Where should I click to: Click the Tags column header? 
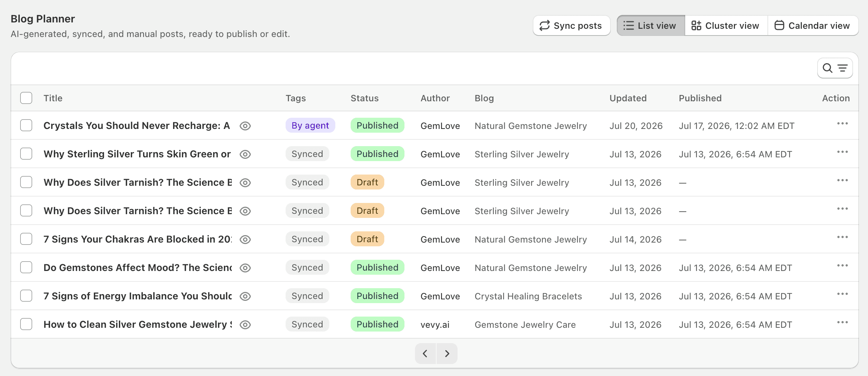(296, 98)
